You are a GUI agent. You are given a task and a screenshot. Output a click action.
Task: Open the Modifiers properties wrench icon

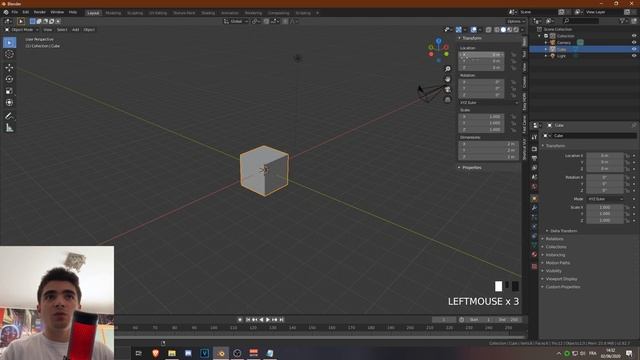tap(534, 208)
